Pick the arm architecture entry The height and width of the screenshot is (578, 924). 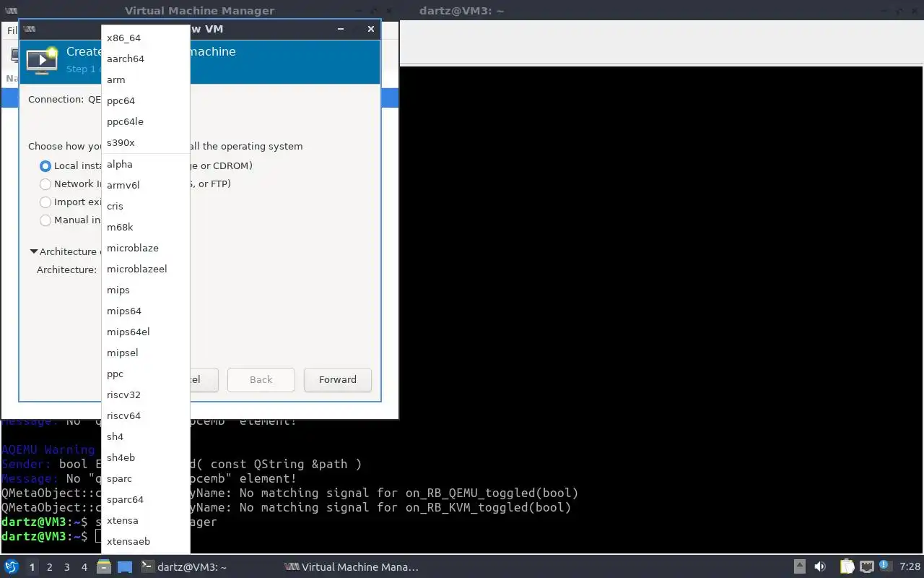[x=146, y=79]
